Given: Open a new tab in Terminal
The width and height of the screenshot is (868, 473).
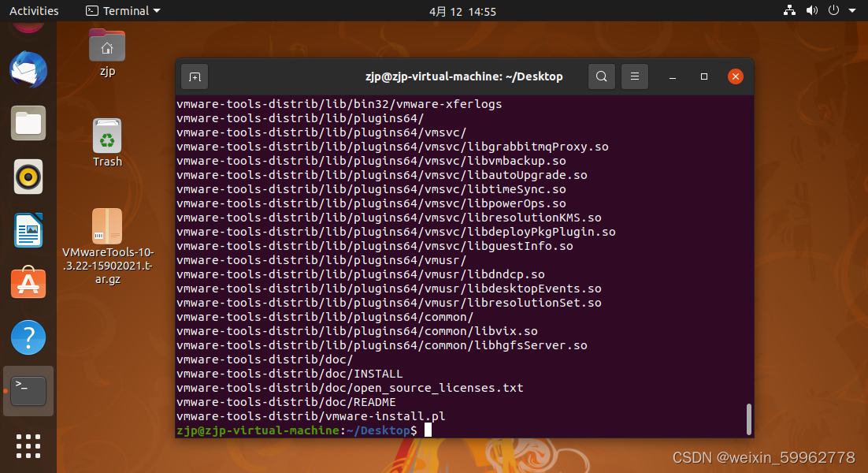Looking at the screenshot, I should click(195, 77).
